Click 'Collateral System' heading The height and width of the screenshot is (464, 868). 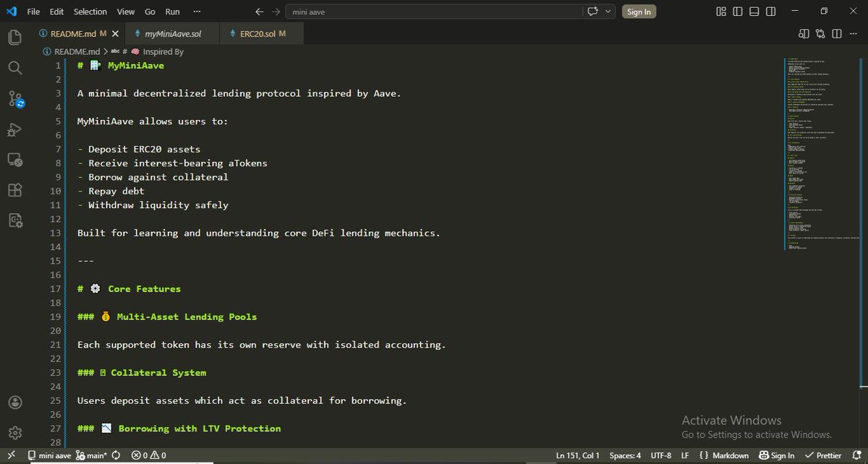coord(158,373)
